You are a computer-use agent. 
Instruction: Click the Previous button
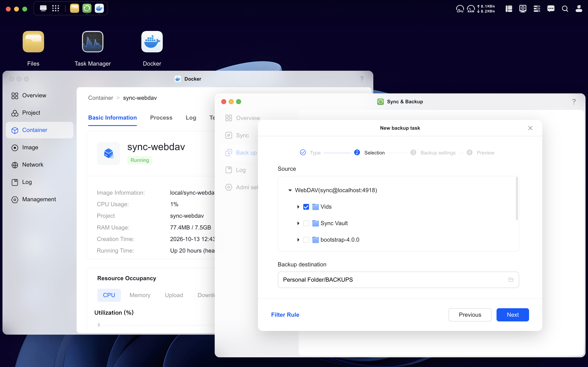point(470,315)
